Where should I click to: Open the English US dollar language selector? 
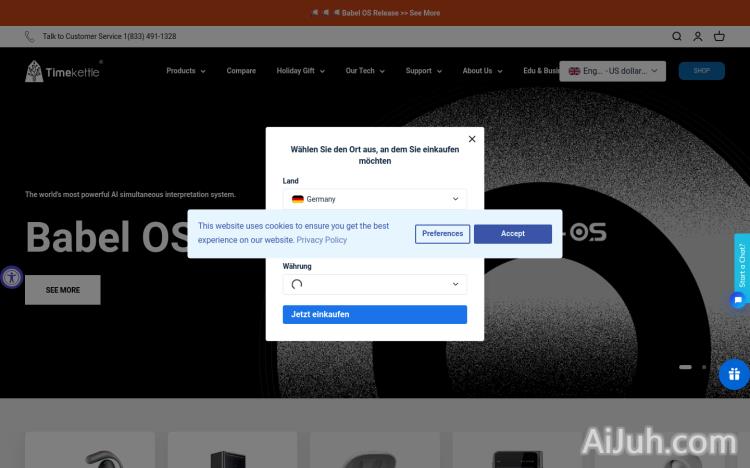(x=612, y=71)
